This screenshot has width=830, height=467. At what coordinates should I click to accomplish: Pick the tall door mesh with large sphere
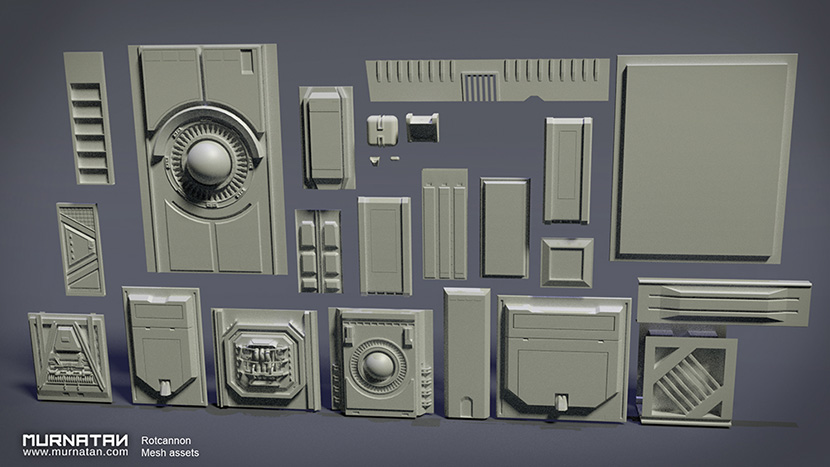click(208, 159)
